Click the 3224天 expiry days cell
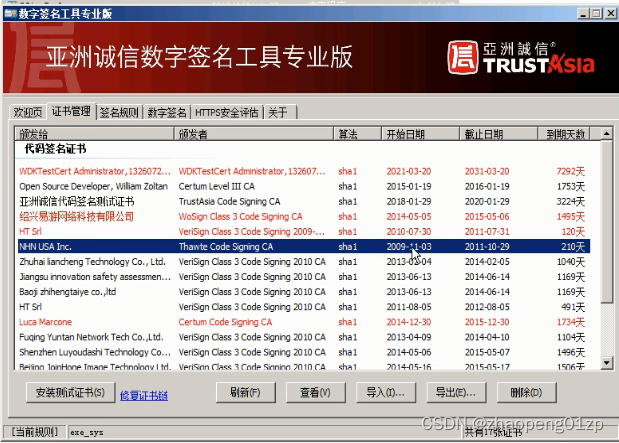Screen dimensions: 619x443 (570, 201)
